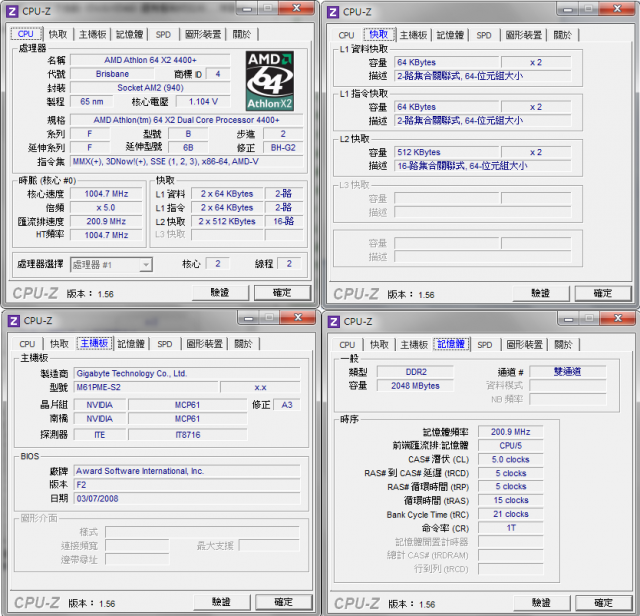Click the memory size value 2048 MBytes

416,386
